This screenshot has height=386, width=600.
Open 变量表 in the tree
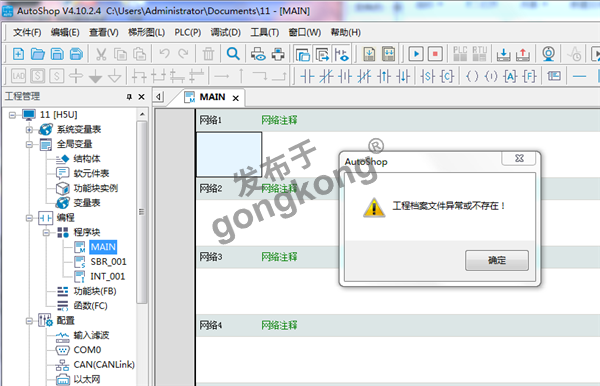tap(87, 203)
